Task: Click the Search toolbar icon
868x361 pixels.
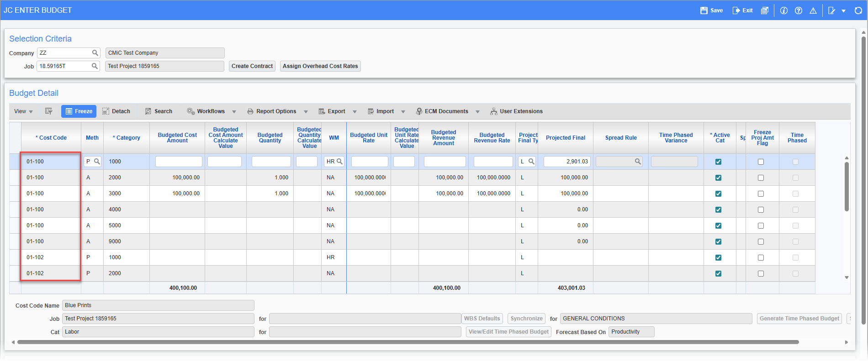Action: pos(148,111)
